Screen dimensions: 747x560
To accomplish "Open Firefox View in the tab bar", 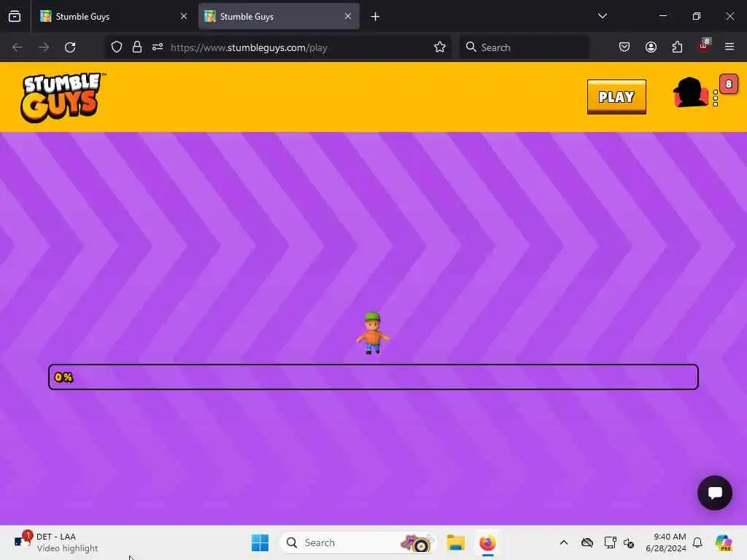I will (x=15, y=17).
